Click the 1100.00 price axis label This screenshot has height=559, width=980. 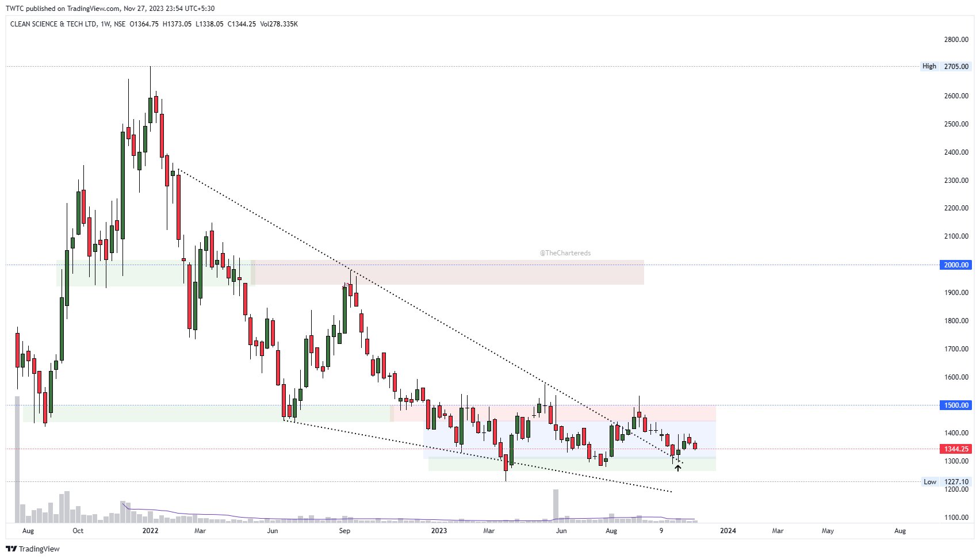pyautogui.click(x=956, y=518)
